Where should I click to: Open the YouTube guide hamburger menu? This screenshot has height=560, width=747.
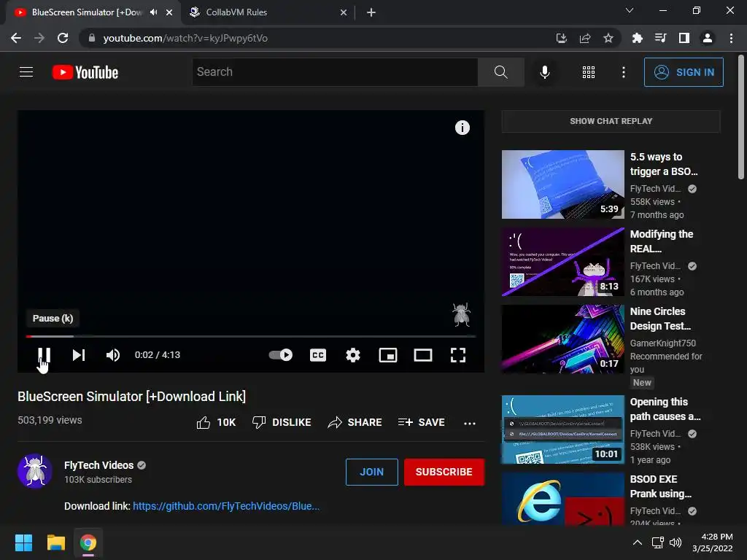click(x=26, y=72)
